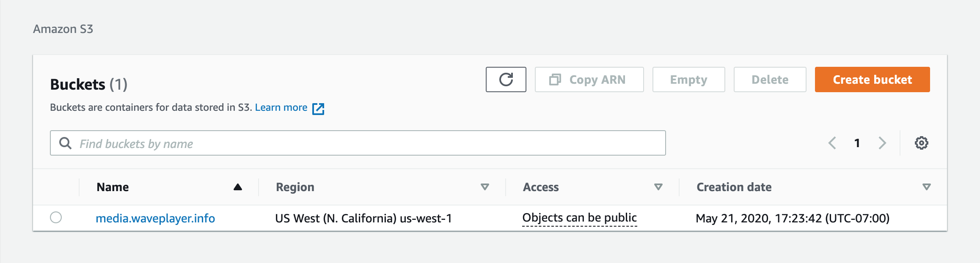Click the refresh buckets icon button
This screenshot has width=980, height=263.
click(x=506, y=79)
